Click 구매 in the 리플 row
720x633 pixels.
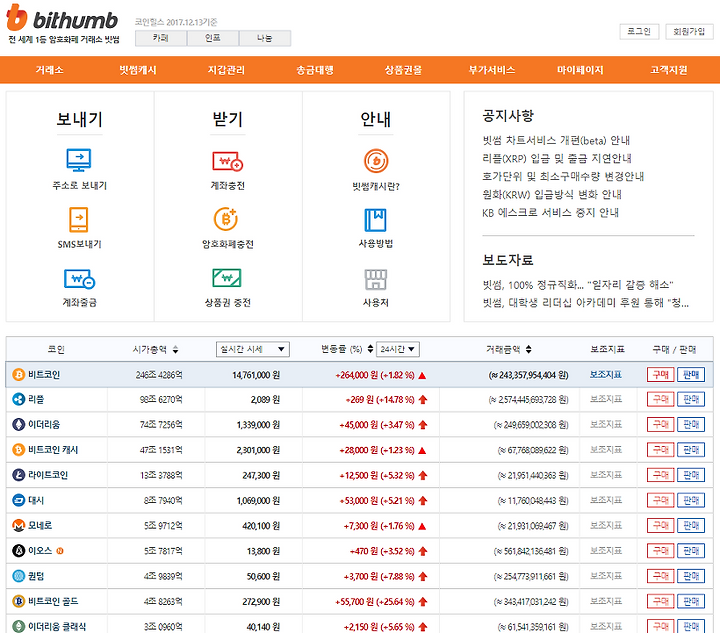pos(660,399)
